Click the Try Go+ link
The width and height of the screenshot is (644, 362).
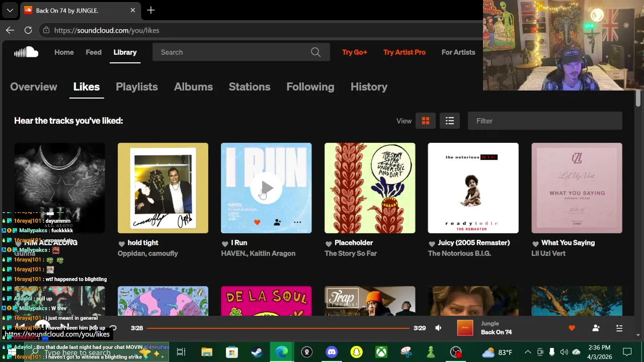point(355,52)
